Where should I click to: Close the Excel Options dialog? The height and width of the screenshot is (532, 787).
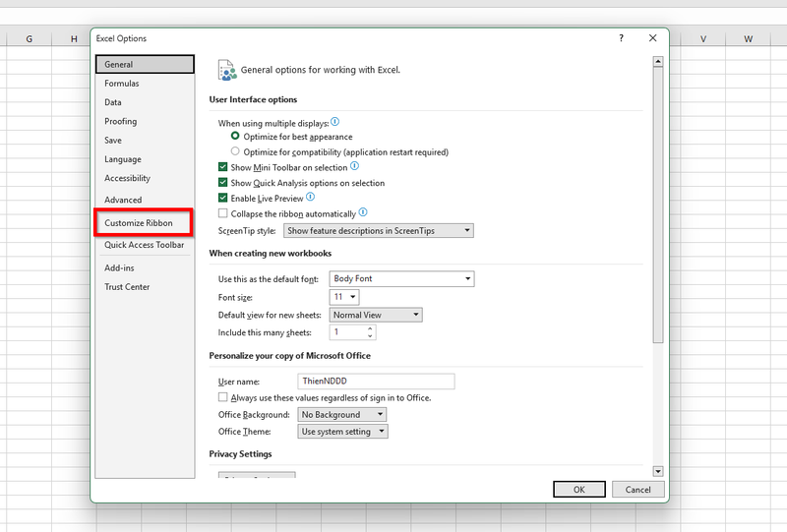point(652,38)
